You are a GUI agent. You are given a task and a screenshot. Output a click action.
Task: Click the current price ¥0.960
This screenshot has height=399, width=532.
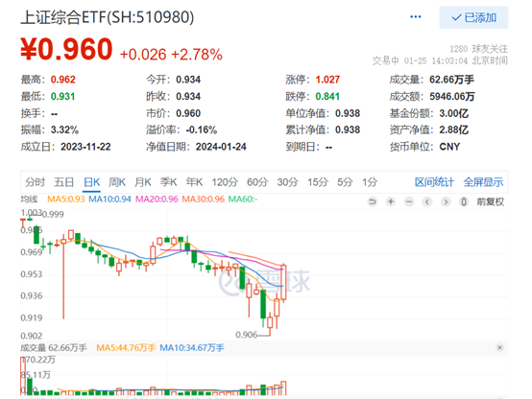66,49
